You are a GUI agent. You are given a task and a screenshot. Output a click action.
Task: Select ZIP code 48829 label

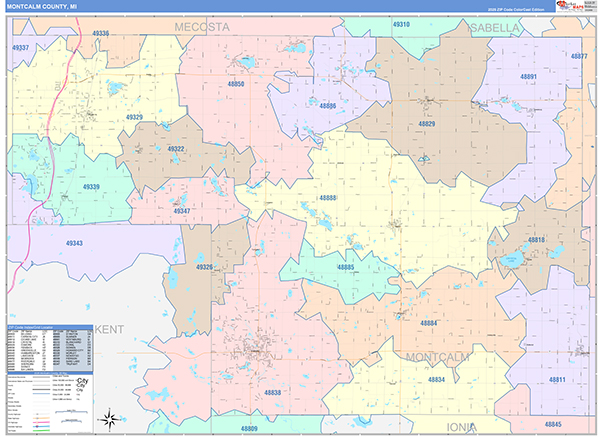(427, 124)
